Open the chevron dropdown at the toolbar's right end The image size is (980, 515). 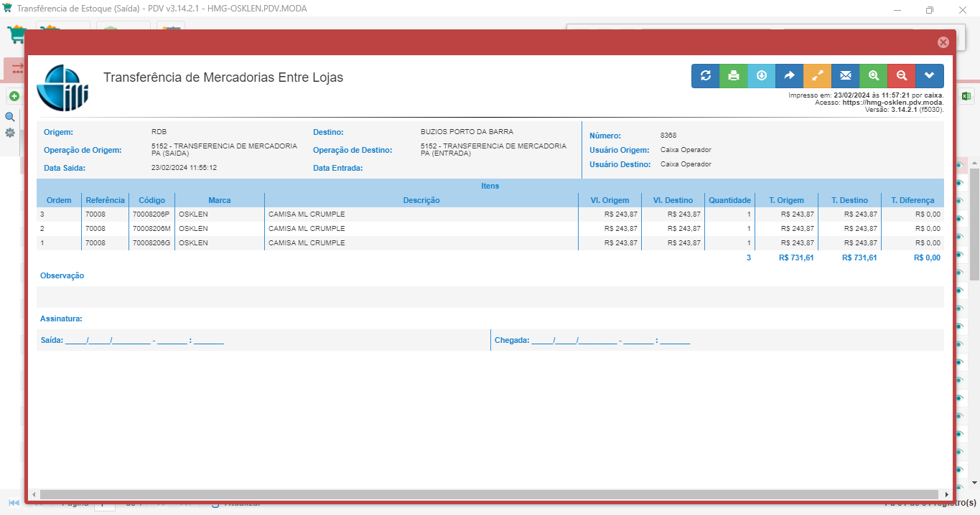pos(930,76)
